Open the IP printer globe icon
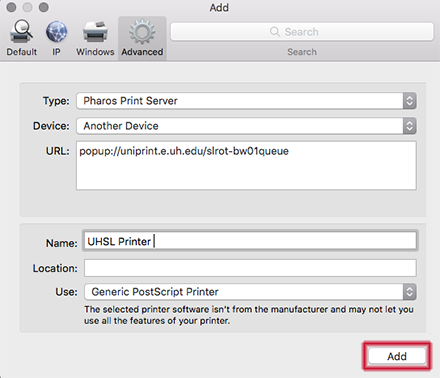Viewport: 440px width, 378px height. (56, 32)
